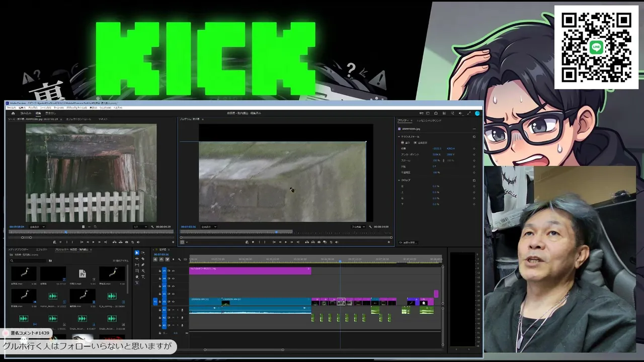Go to the Premiere Home screen icon
The height and width of the screenshot is (362, 644).
point(13,113)
